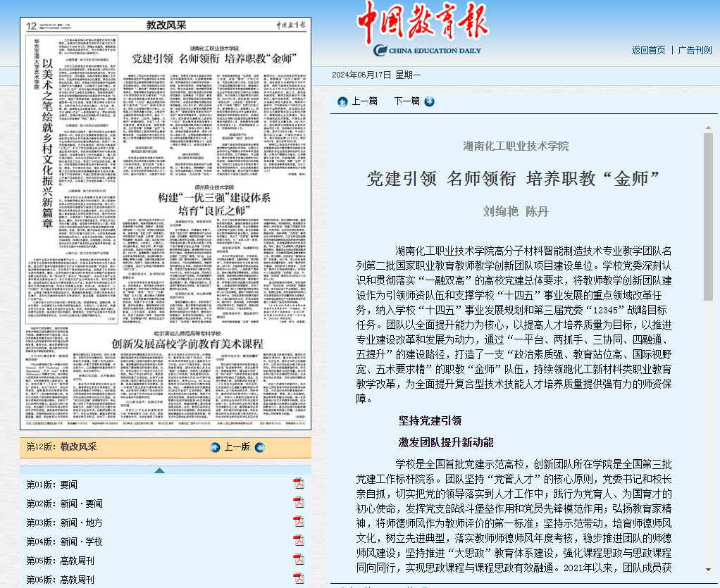
Task: Open the PDF for 第02版 新闻·要闻
Action: tap(299, 503)
